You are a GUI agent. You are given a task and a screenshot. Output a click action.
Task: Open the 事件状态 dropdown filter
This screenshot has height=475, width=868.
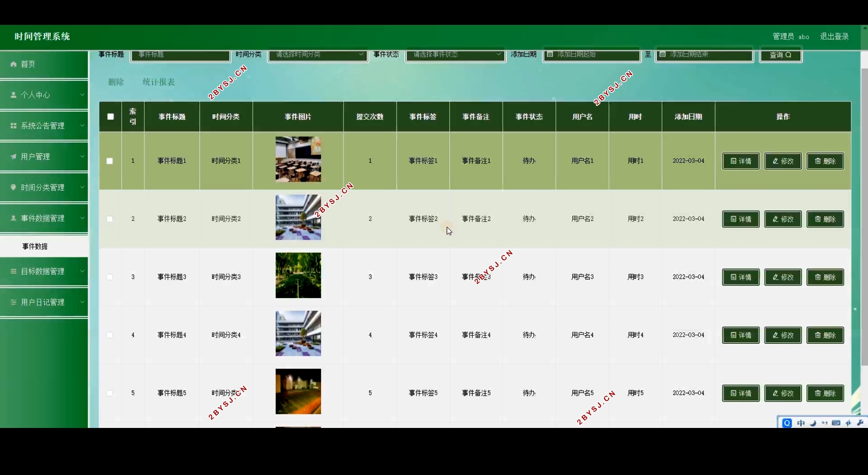(x=455, y=55)
